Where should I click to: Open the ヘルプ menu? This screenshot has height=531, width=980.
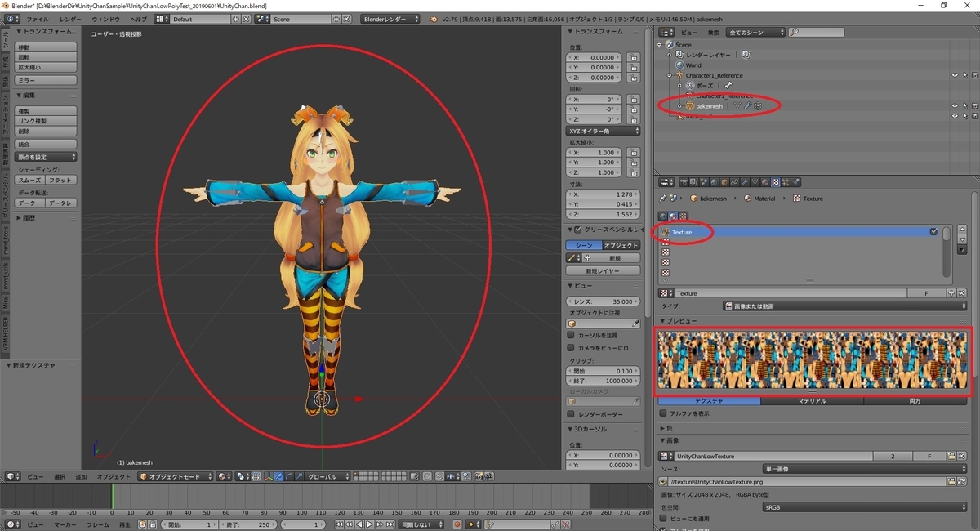[139, 18]
